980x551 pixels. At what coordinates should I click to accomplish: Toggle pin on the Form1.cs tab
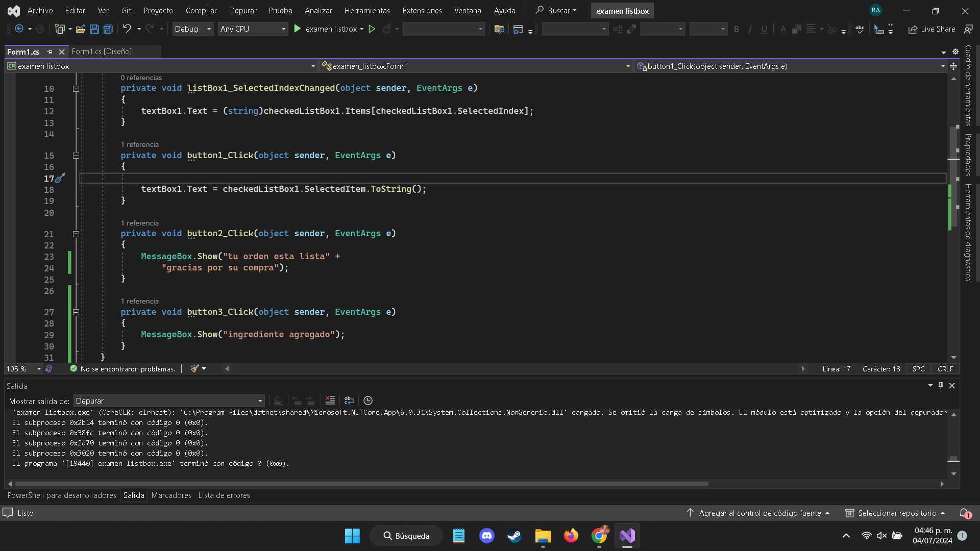(50, 52)
